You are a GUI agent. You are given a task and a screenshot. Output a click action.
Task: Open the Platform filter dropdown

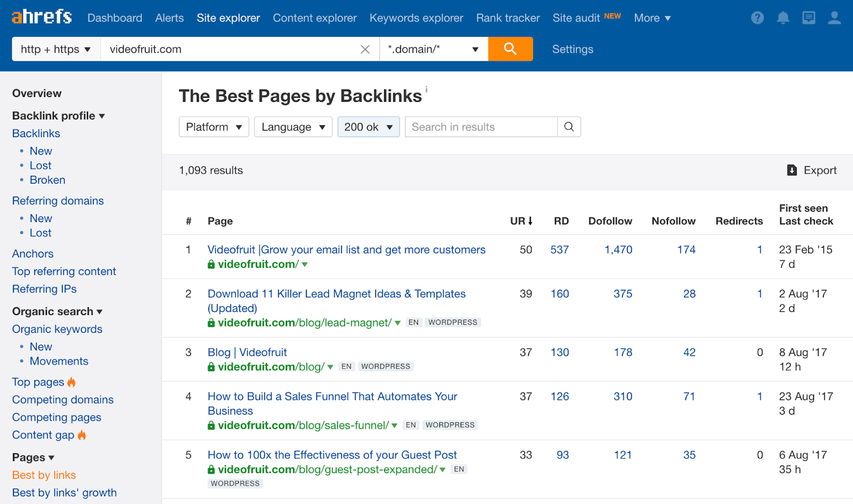coord(214,127)
